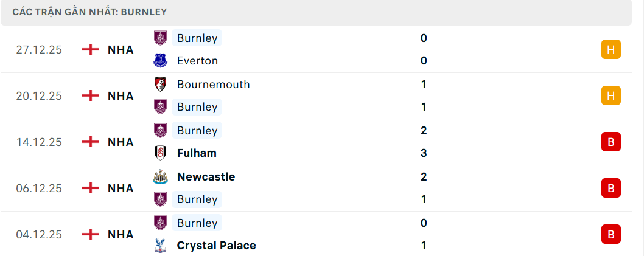Click the 'Các trận gần nhất: Burnley' header
This screenshot has height=256, width=644.
pos(90,12)
